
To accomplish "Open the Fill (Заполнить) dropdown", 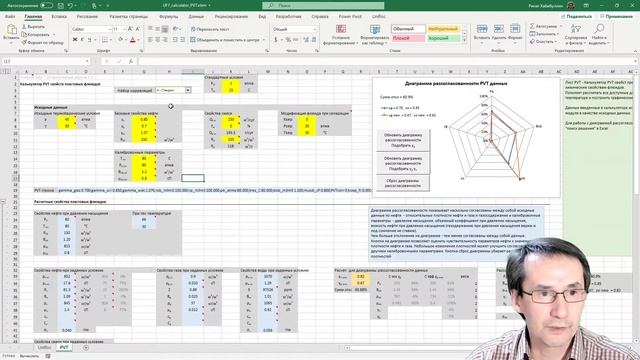I will [545, 34].
